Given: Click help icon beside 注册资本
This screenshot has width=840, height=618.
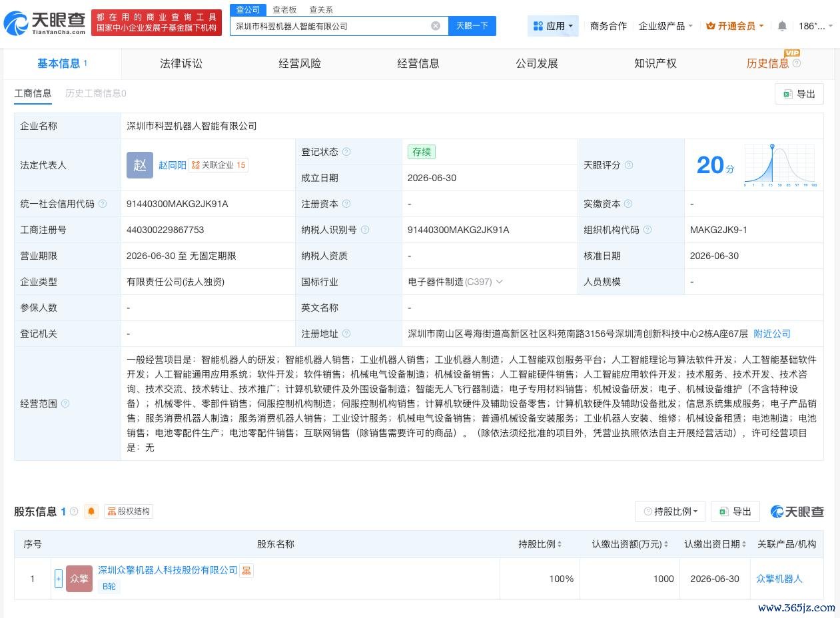Looking at the screenshot, I should (346, 204).
